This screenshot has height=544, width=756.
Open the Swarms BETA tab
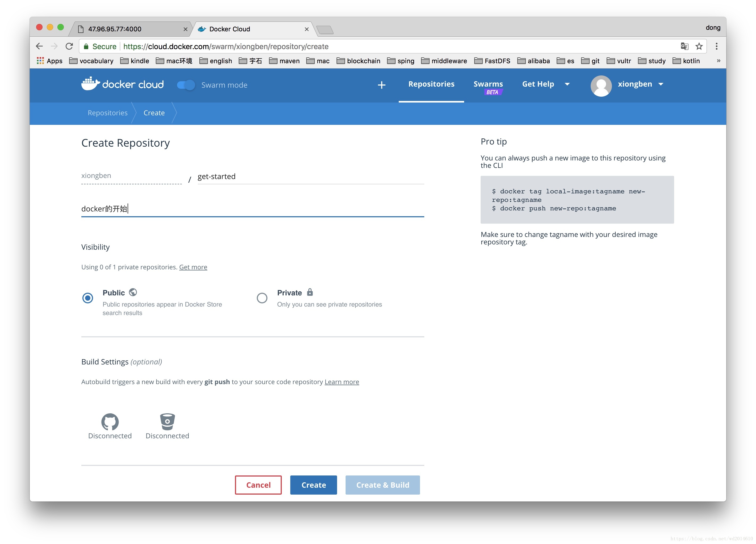point(488,87)
